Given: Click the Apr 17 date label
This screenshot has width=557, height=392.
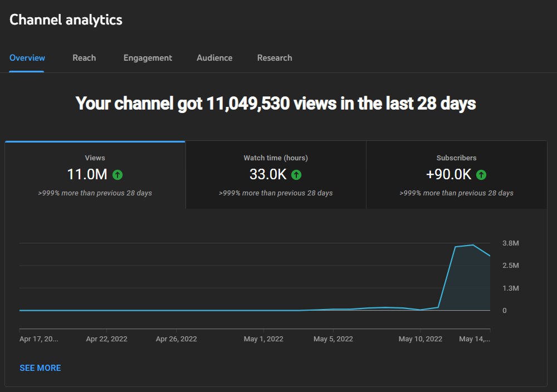Looking at the screenshot, I should coord(39,339).
